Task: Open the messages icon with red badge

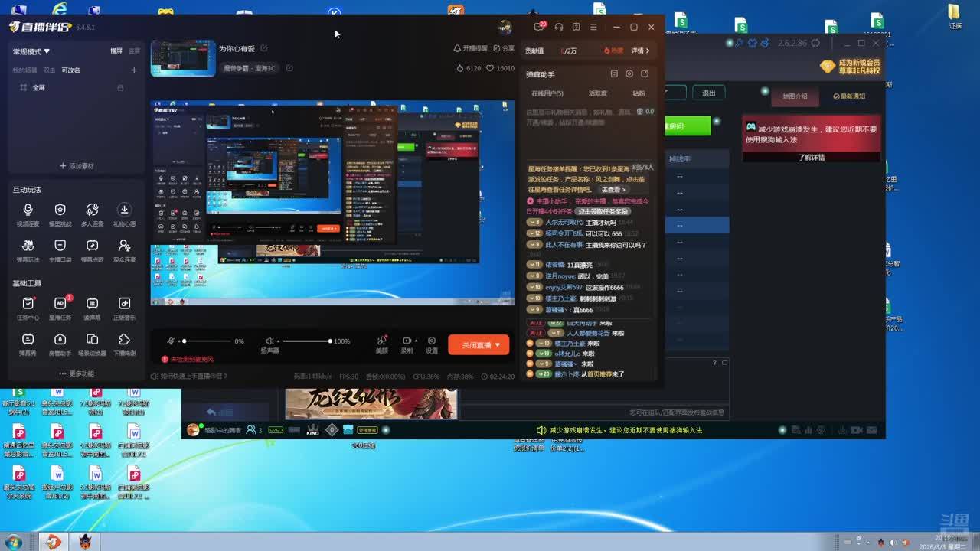Action: (540, 27)
